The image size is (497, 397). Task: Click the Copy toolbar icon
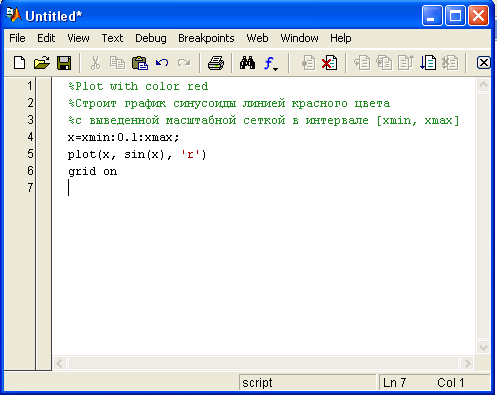click(117, 63)
